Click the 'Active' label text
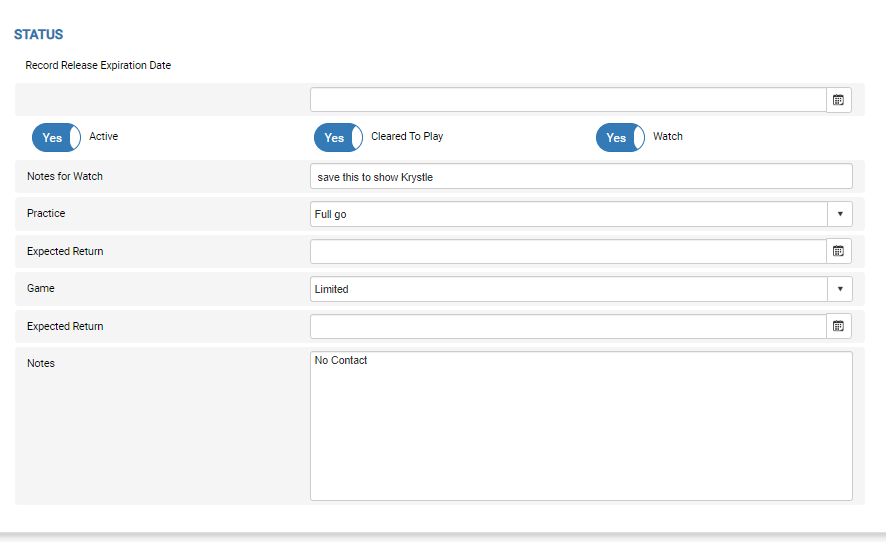The image size is (886, 542). pyautogui.click(x=103, y=136)
